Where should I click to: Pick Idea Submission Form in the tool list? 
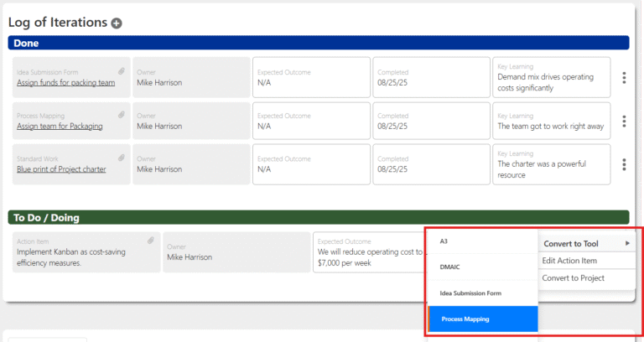470,293
